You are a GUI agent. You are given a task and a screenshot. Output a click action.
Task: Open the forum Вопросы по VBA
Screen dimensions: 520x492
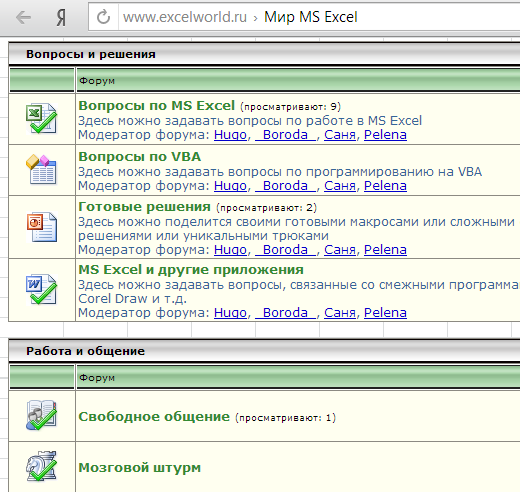140,157
